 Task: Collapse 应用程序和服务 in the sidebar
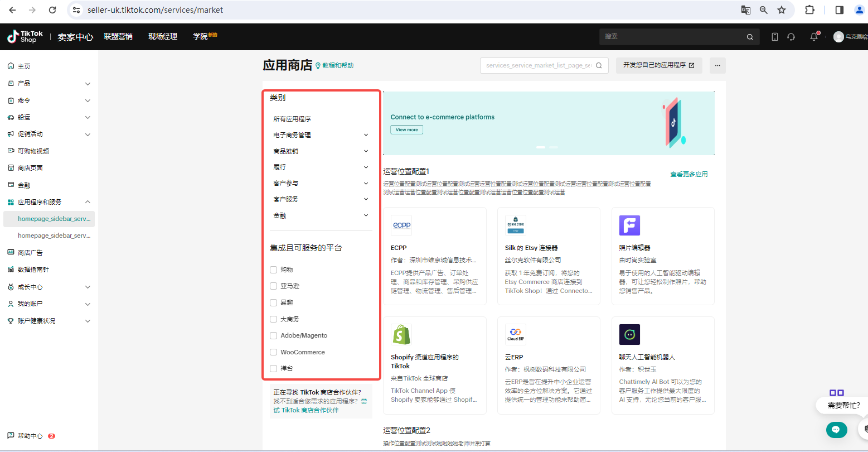pyautogui.click(x=88, y=202)
